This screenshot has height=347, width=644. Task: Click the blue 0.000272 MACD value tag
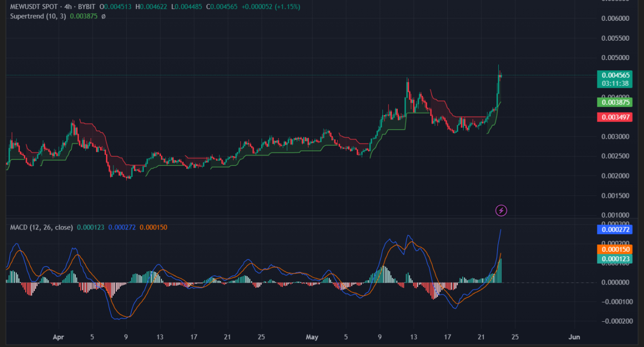pos(615,230)
